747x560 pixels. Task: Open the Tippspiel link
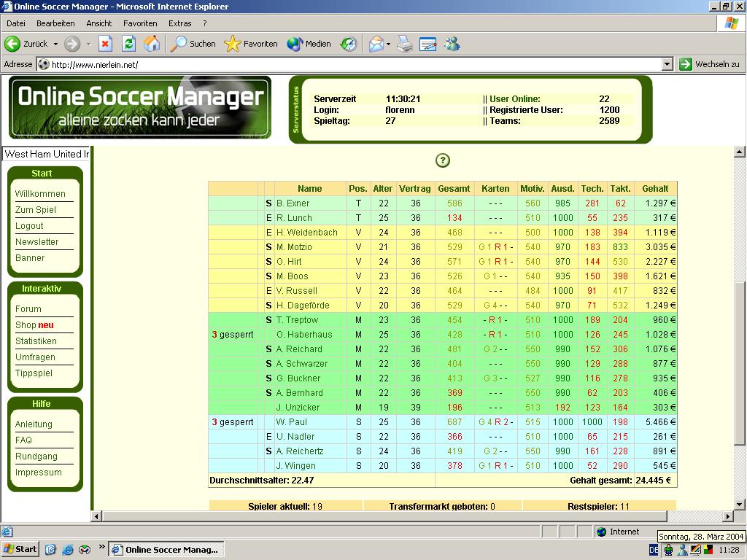point(34,373)
